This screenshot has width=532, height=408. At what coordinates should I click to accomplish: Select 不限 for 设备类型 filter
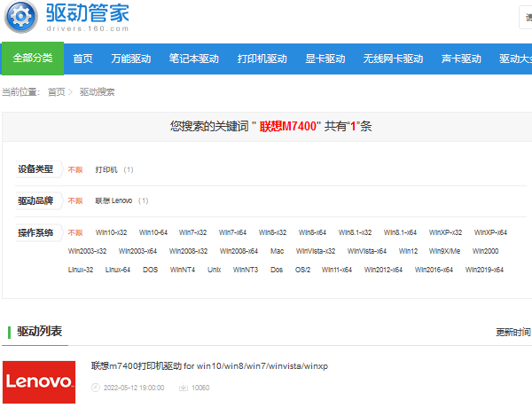coord(75,169)
